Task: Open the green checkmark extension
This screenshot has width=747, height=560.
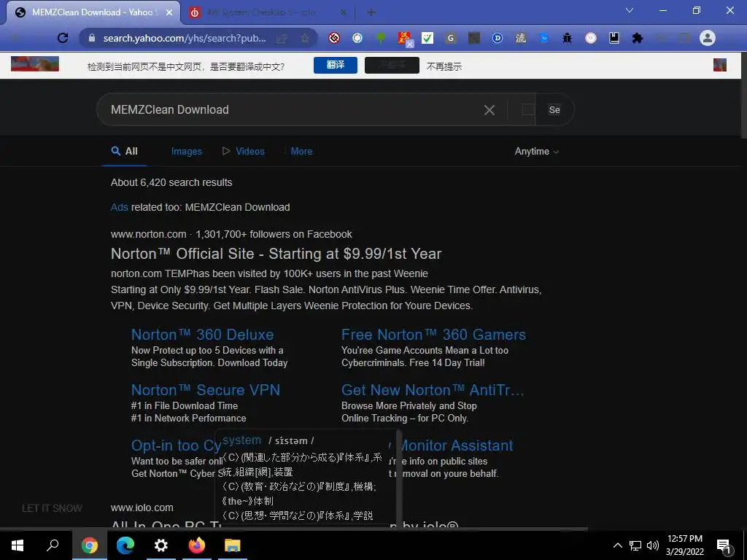Action: pos(427,38)
